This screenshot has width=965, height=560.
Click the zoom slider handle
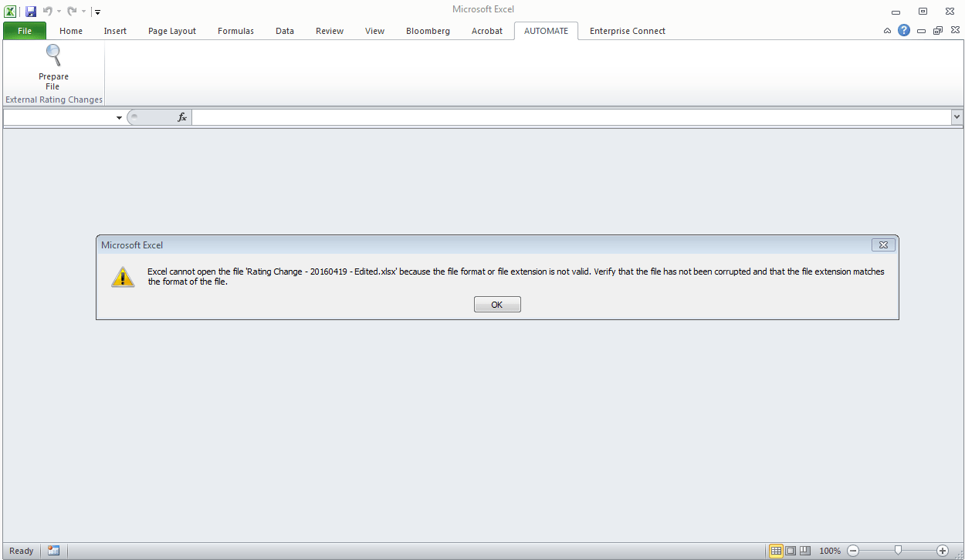(x=898, y=551)
